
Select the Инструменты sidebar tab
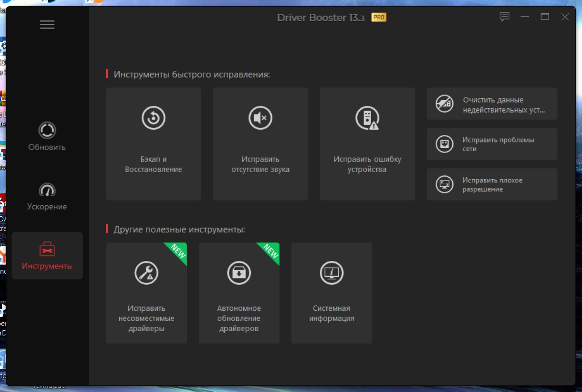tap(47, 256)
